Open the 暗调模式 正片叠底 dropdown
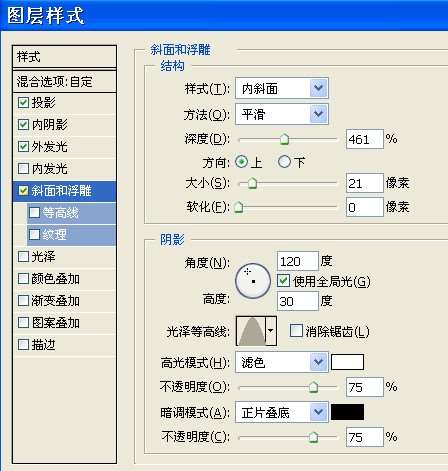This screenshot has height=471, width=448. (x=282, y=413)
